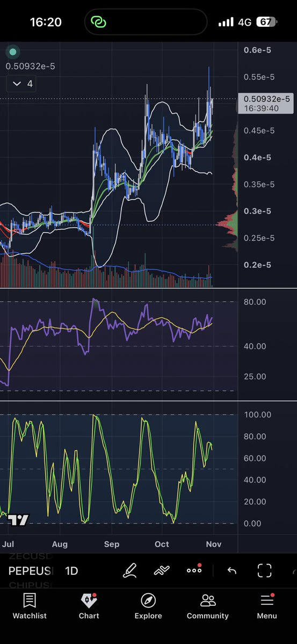
Task: Tap the stochastic 100.00 scale label
Action: click(257, 414)
